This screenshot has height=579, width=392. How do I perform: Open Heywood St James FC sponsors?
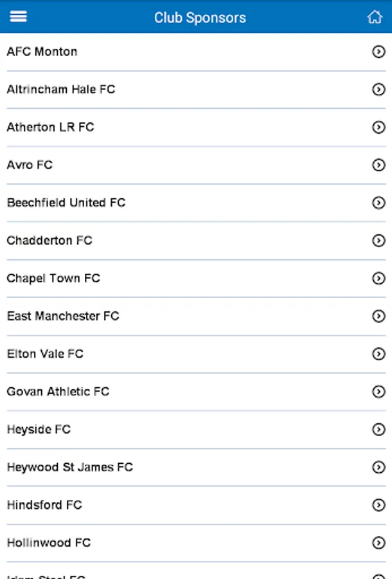[x=69, y=467]
